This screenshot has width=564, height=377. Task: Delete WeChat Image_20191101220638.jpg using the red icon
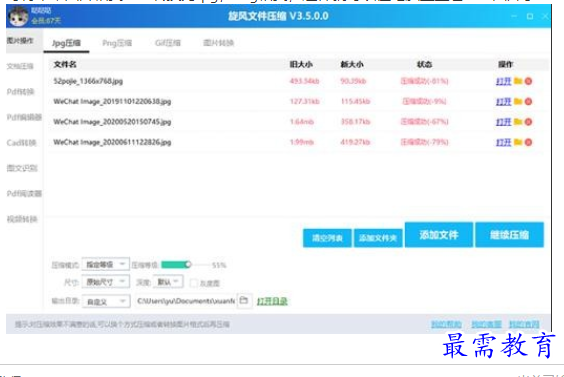click(x=528, y=102)
